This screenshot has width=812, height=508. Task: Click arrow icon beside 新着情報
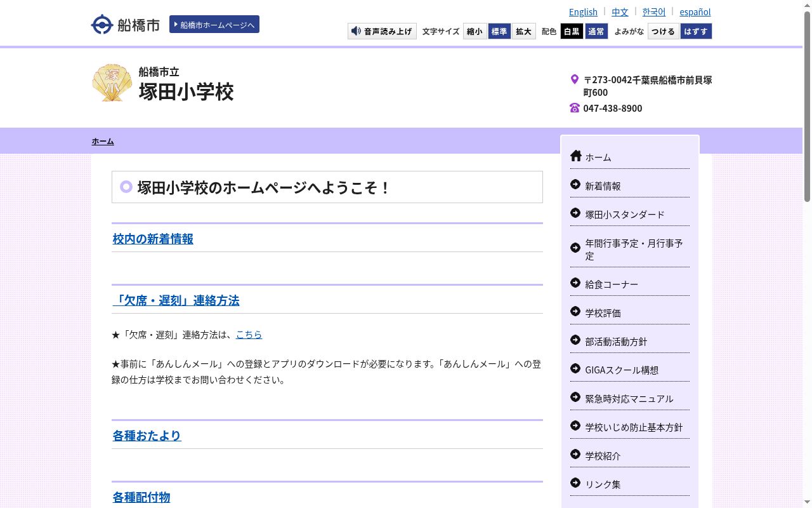coord(575,184)
